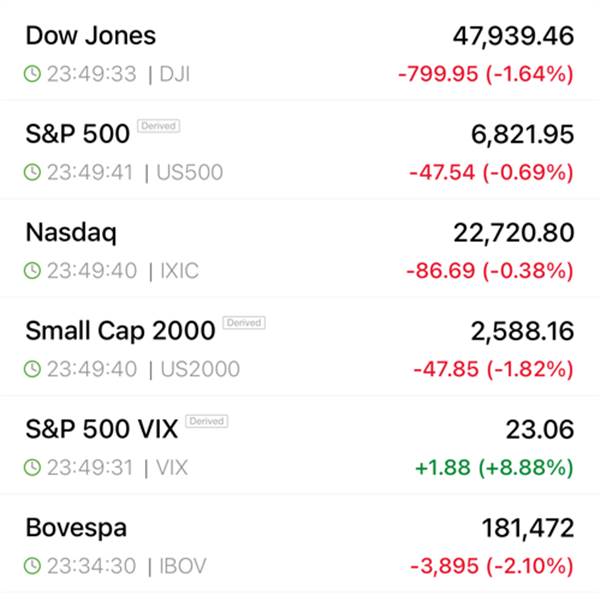The width and height of the screenshot is (600, 600).
Task: Open the Dow Jones index
Action: pos(90,36)
